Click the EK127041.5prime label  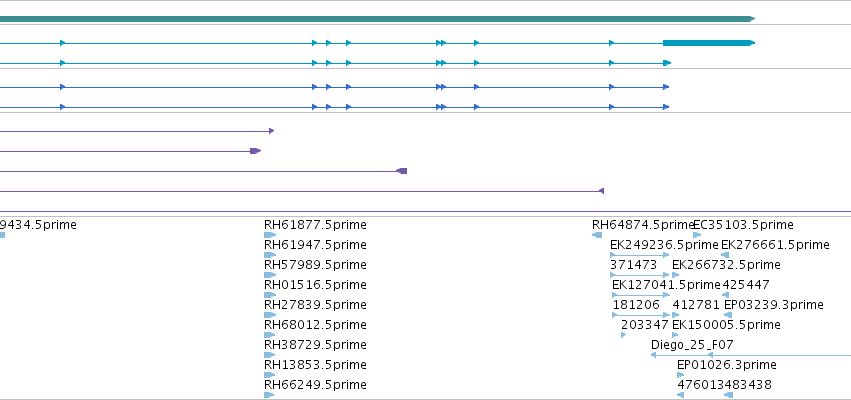click(x=666, y=285)
